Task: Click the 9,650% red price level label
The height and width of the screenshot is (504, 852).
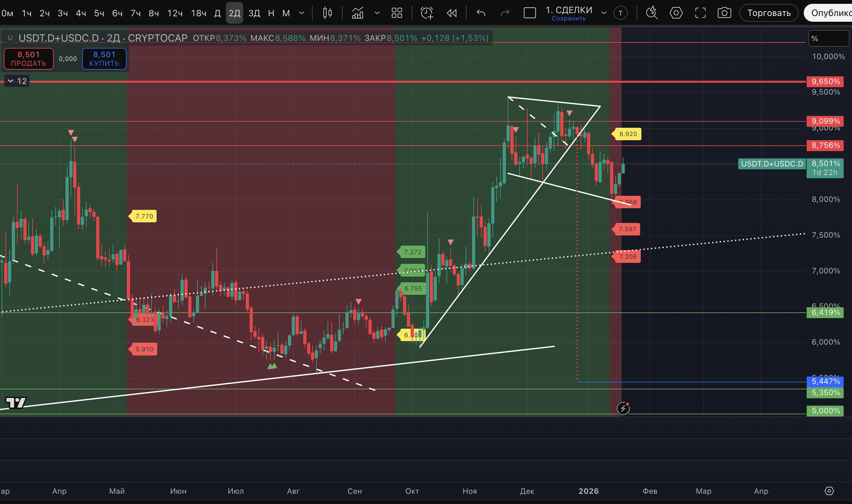Action: [x=825, y=81]
